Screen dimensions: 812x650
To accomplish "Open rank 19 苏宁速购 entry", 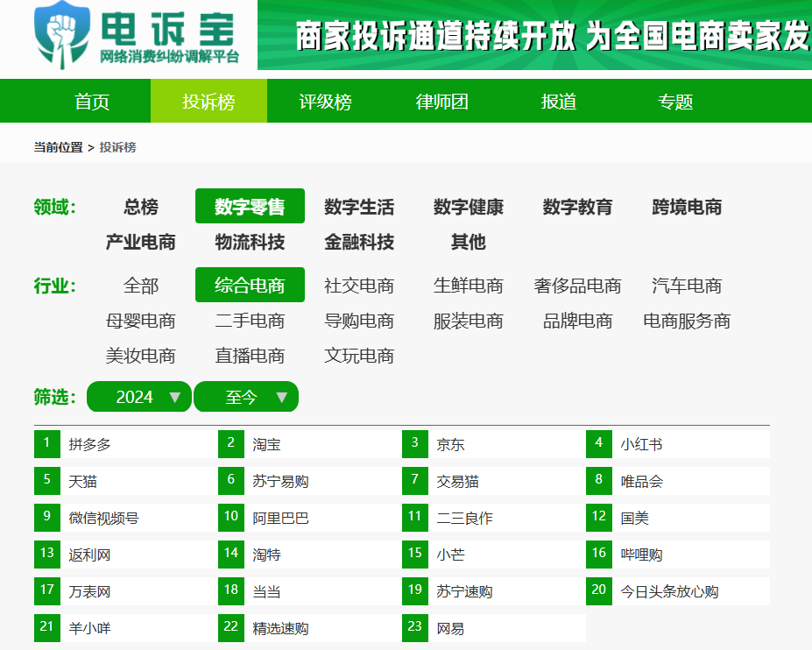I will click(493, 591).
